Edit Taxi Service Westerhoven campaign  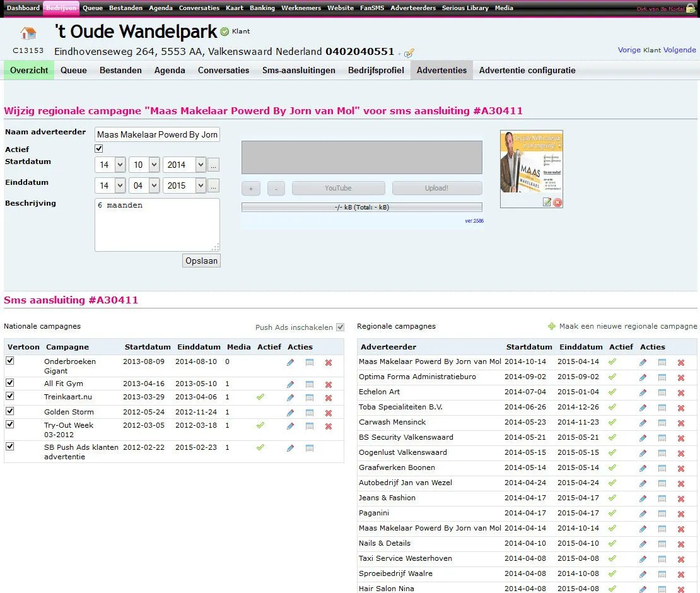tap(643, 560)
